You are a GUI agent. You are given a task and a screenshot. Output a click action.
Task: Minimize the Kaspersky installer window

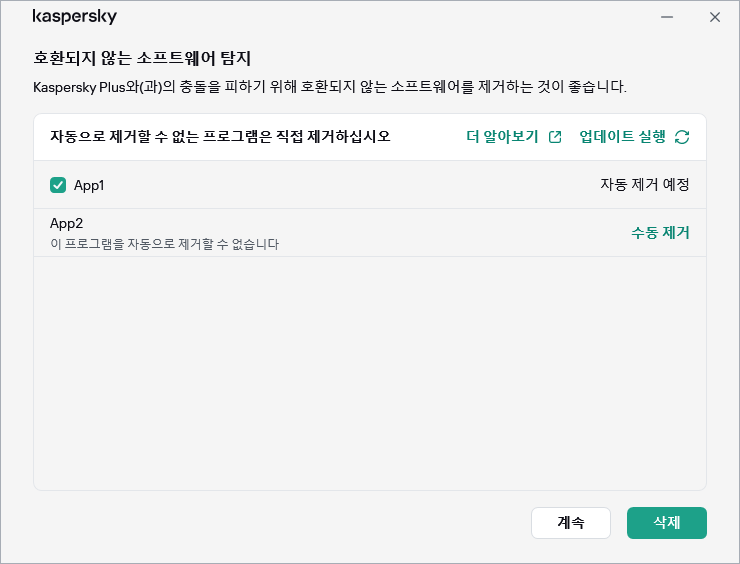[667, 17]
